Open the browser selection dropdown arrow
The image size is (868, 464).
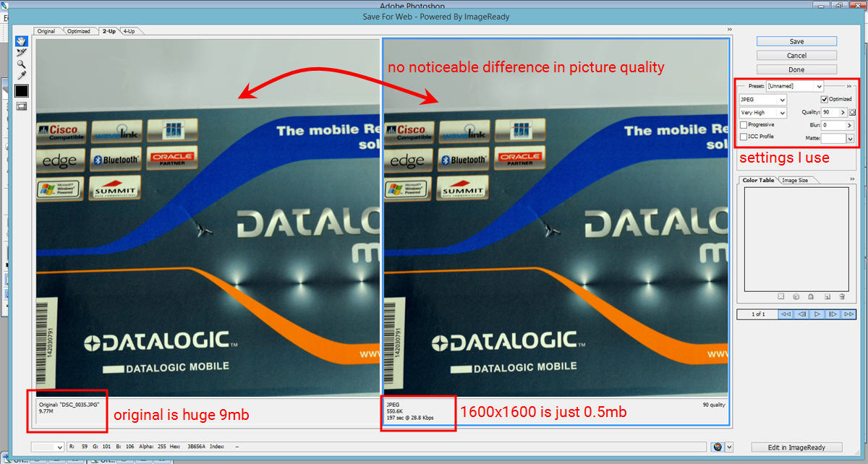729,447
